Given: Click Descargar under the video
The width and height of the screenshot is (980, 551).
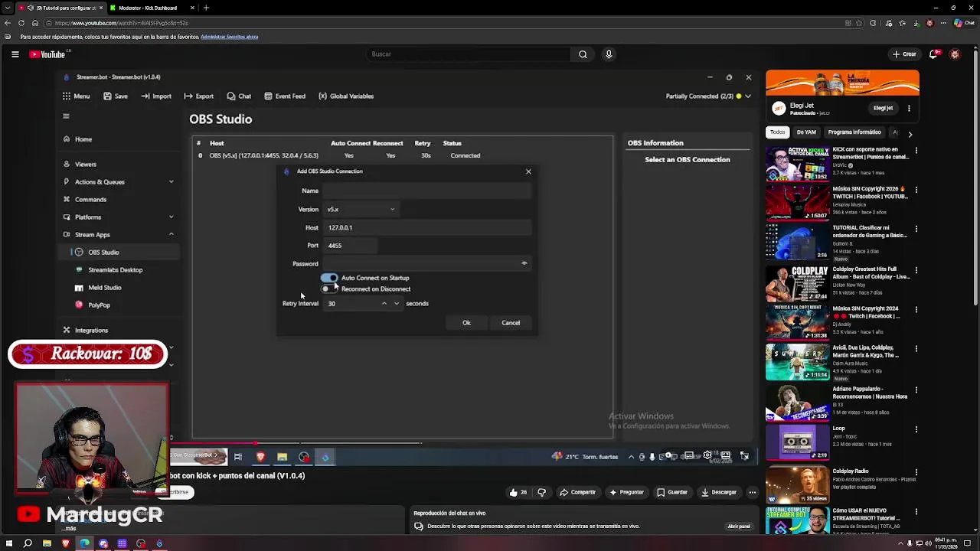Looking at the screenshot, I should [718, 493].
